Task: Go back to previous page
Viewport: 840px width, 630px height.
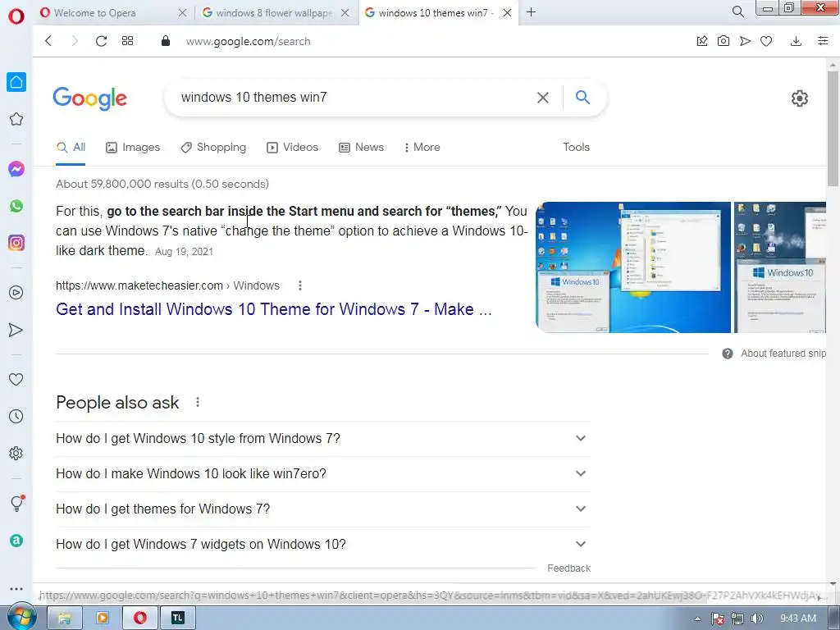Action: [48, 41]
